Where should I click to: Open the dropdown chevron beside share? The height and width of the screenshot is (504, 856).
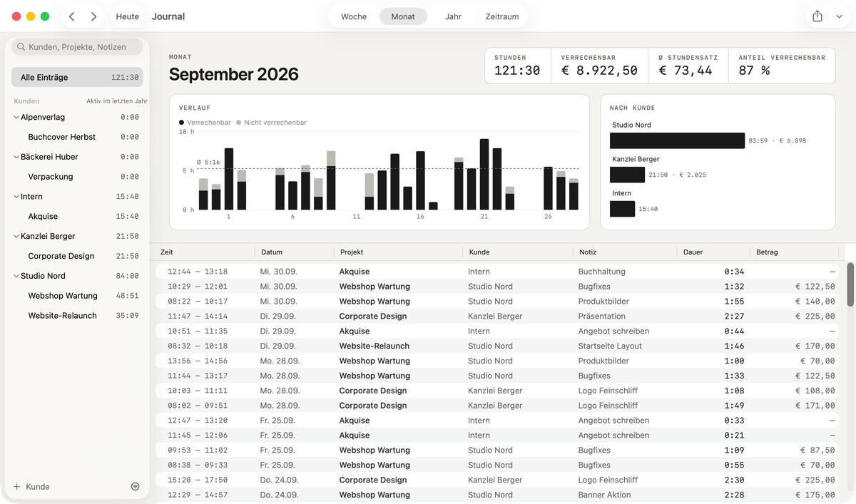839,16
